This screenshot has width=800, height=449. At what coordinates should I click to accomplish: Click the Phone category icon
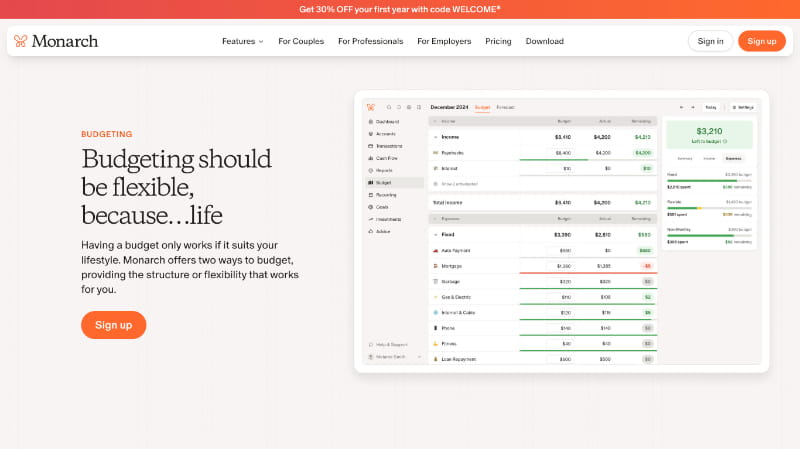coord(435,328)
